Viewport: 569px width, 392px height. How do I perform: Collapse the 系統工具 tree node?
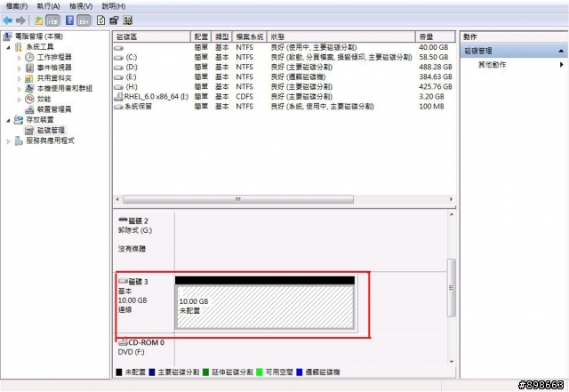pos(8,47)
